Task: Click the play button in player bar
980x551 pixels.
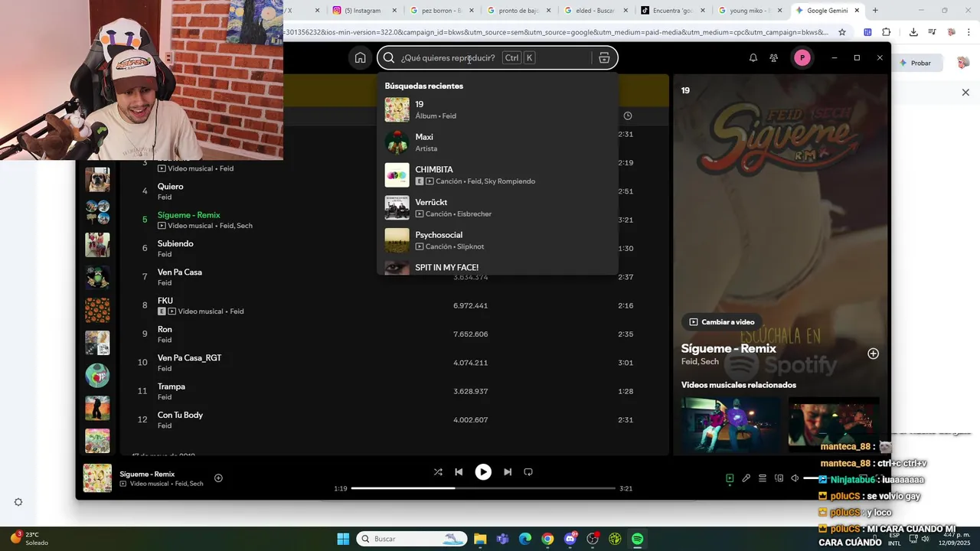Action: pos(483,472)
